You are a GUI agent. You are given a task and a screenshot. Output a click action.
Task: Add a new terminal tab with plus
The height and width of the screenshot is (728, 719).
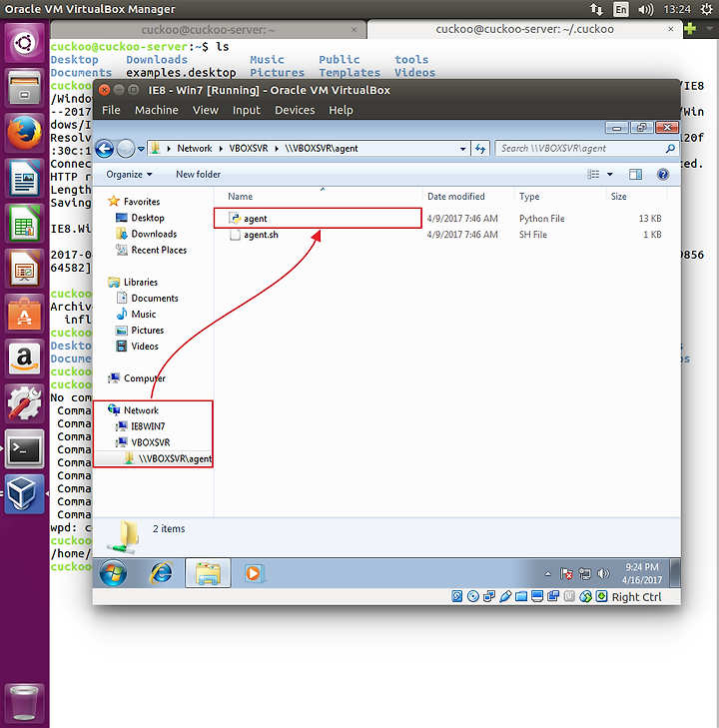(x=690, y=29)
